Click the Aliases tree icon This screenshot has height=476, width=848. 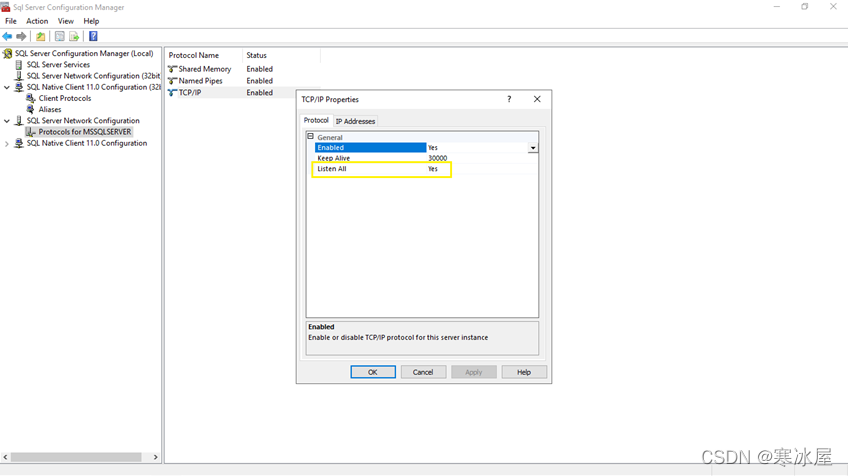click(31, 109)
